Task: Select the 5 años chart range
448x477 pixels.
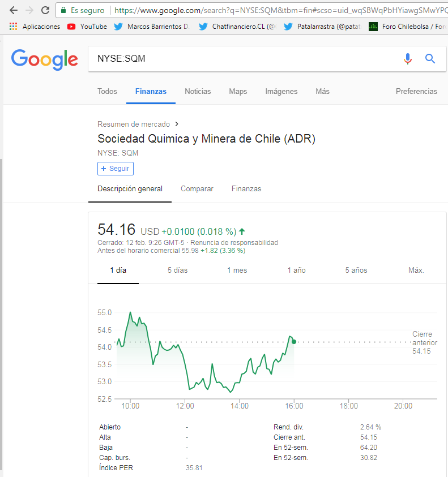Action: point(356,270)
